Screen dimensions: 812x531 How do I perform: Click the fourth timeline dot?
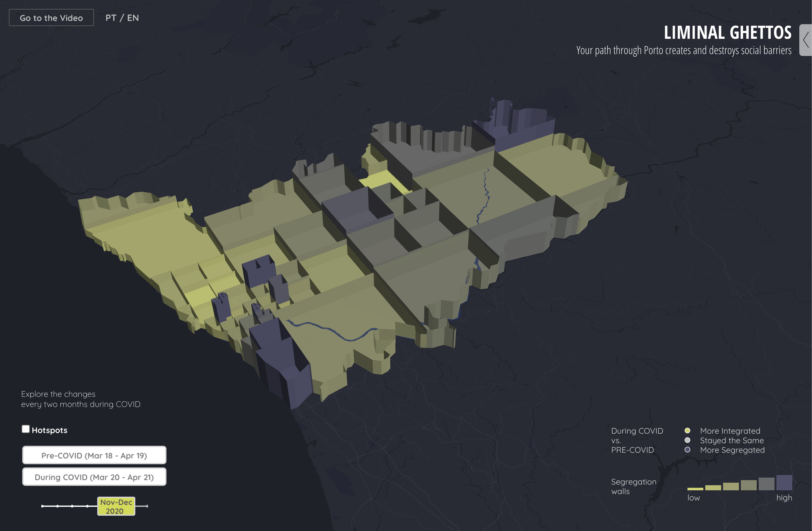coord(87,506)
